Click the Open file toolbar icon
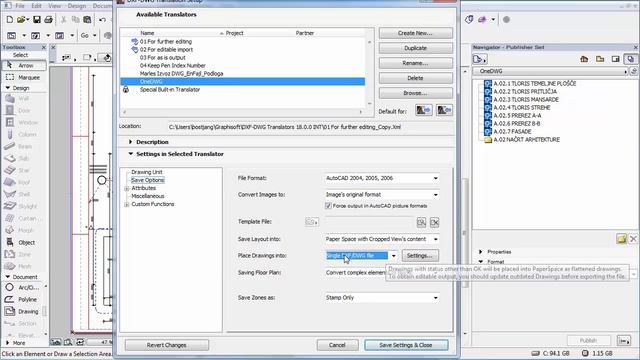The image size is (640, 360). coord(21,20)
